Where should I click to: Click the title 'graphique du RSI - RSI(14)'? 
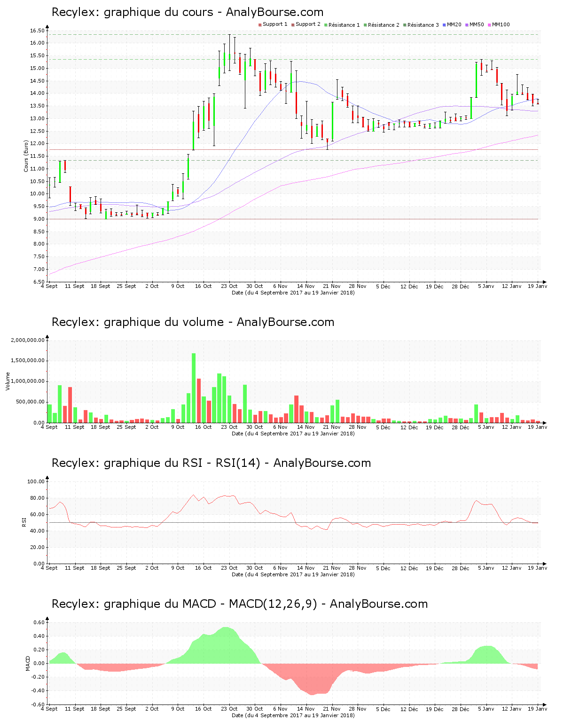click(182, 463)
